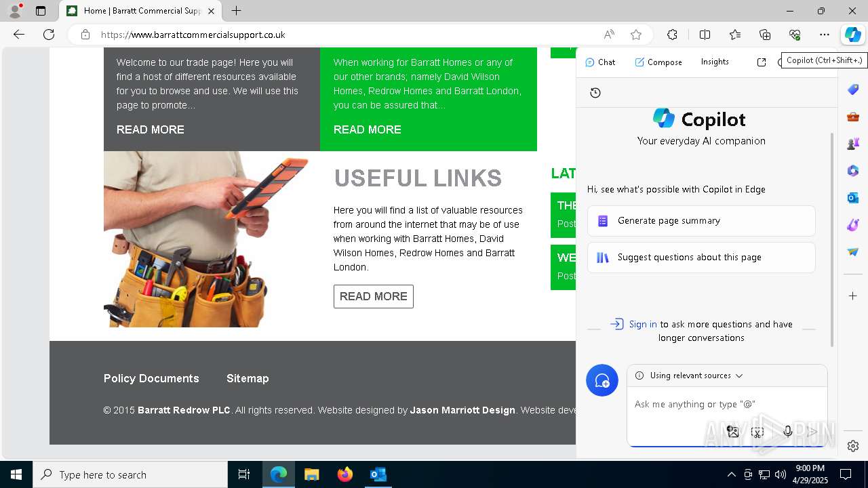
Task: Click the Barratt Redrow PLC link
Action: point(184,410)
